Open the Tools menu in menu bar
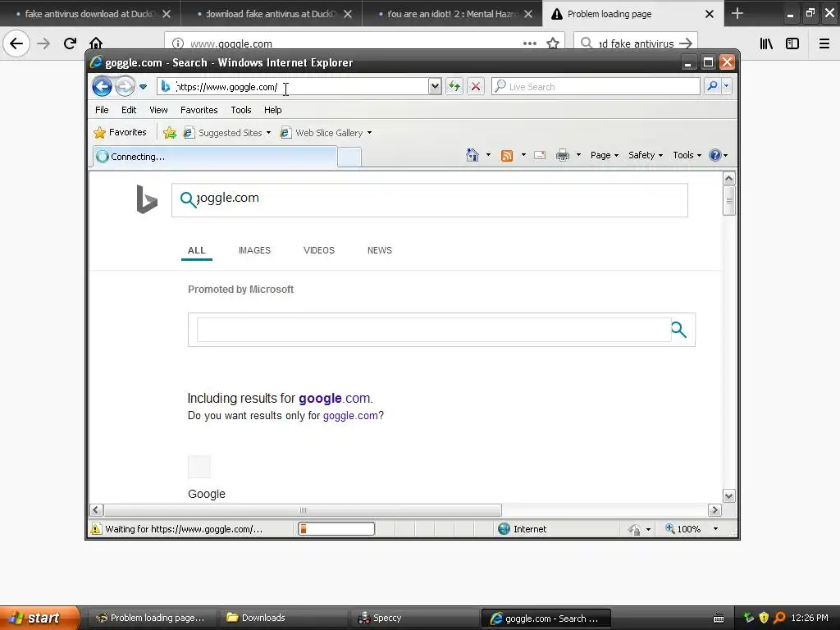840x630 pixels. coord(241,110)
